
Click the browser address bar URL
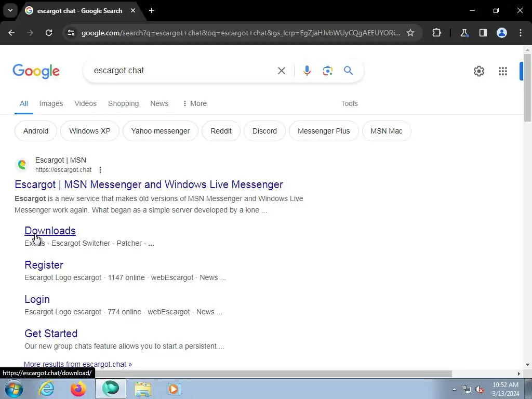pyautogui.click(x=241, y=33)
